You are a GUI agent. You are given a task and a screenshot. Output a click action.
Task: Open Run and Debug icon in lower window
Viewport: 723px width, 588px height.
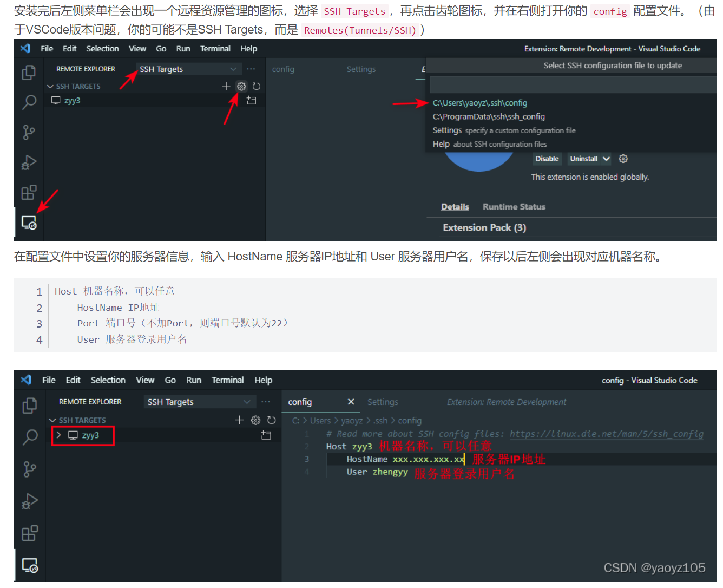(30, 501)
